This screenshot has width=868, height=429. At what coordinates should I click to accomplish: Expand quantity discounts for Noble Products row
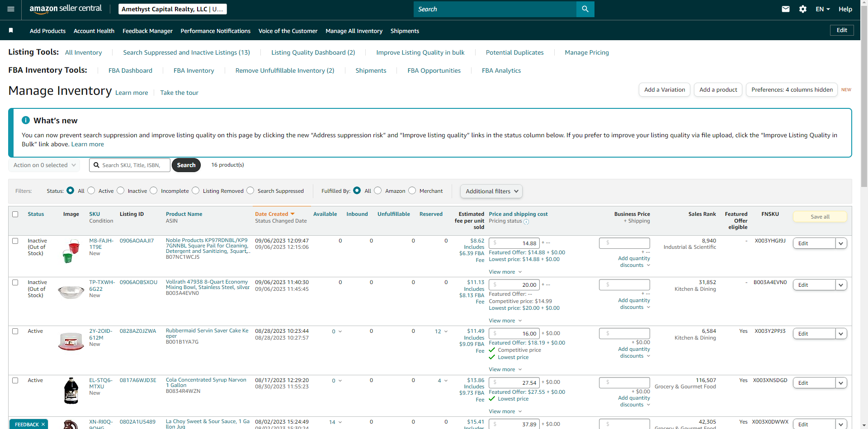pyautogui.click(x=634, y=262)
